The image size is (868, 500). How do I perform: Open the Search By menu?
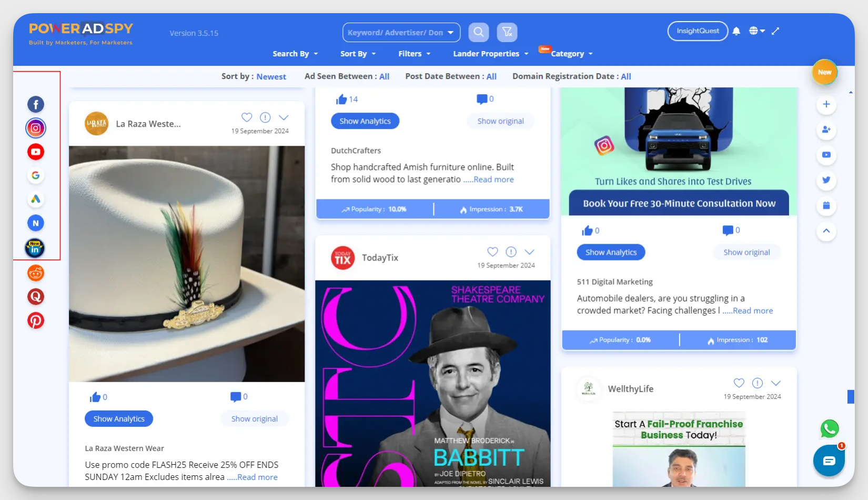pos(295,54)
